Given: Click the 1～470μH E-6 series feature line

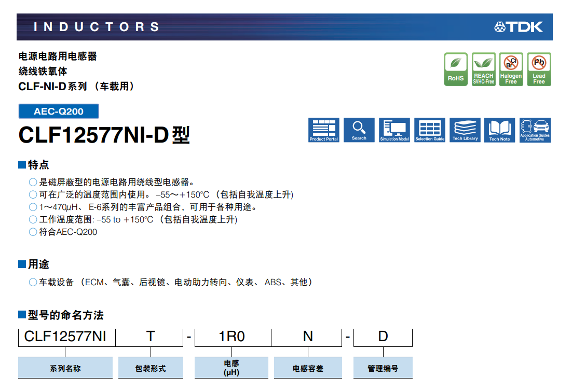Looking at the screenshot, I should coord(144,207).
